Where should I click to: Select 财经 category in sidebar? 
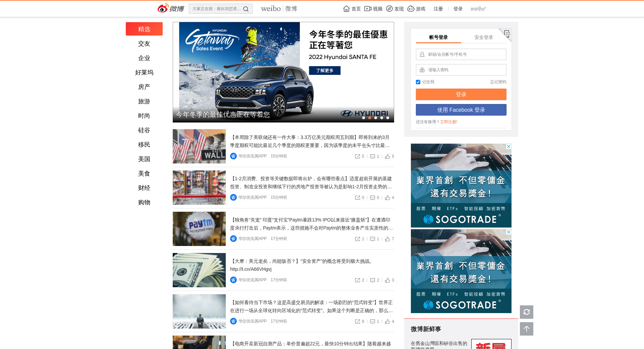(144, 188)
